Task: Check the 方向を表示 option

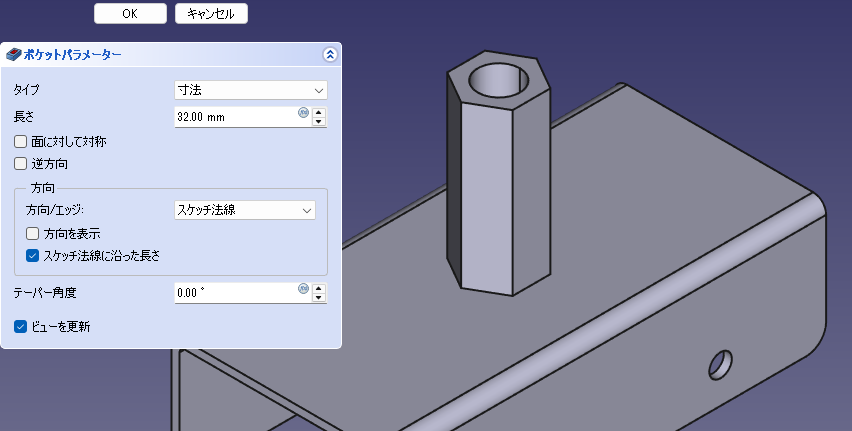Action: (33, 233)
